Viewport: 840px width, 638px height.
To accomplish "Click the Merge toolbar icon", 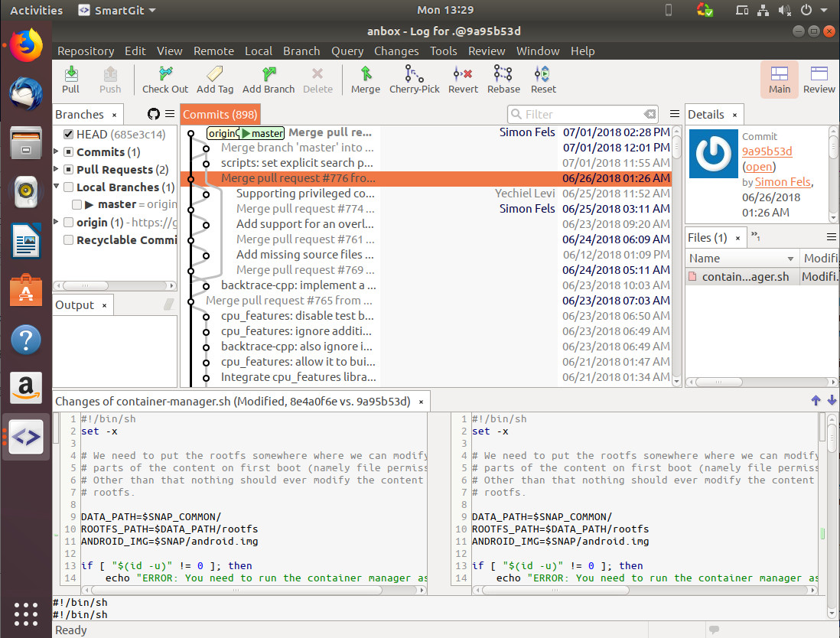I will pos(365,76).
